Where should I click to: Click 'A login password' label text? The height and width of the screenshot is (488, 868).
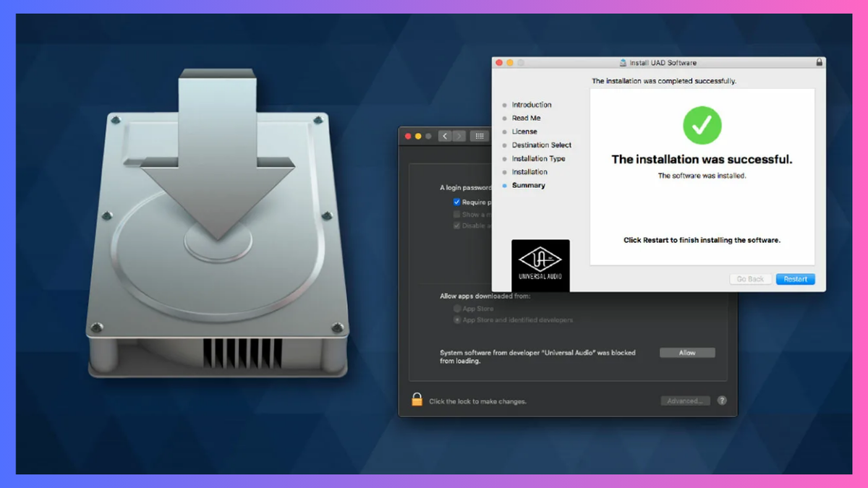466,187
